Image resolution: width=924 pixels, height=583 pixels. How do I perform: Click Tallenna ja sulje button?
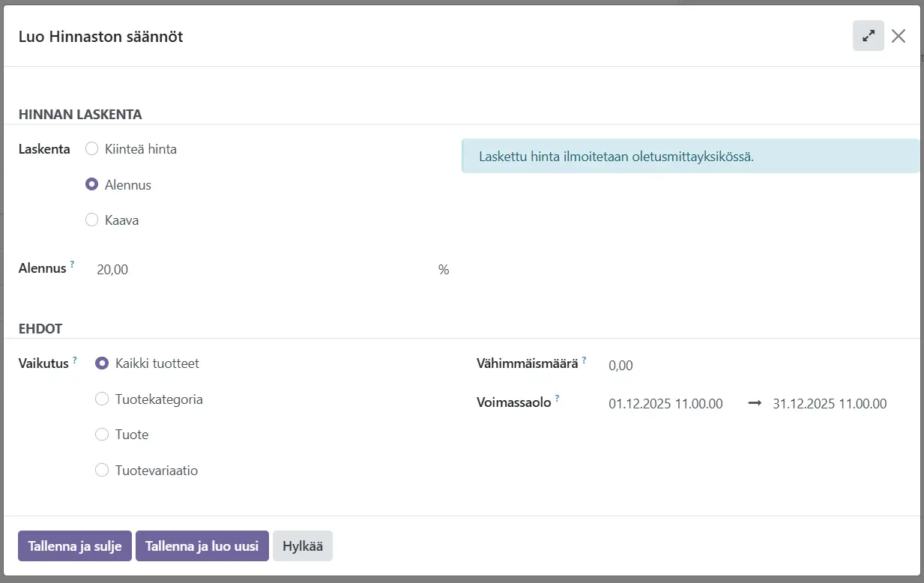click(75, 546)
